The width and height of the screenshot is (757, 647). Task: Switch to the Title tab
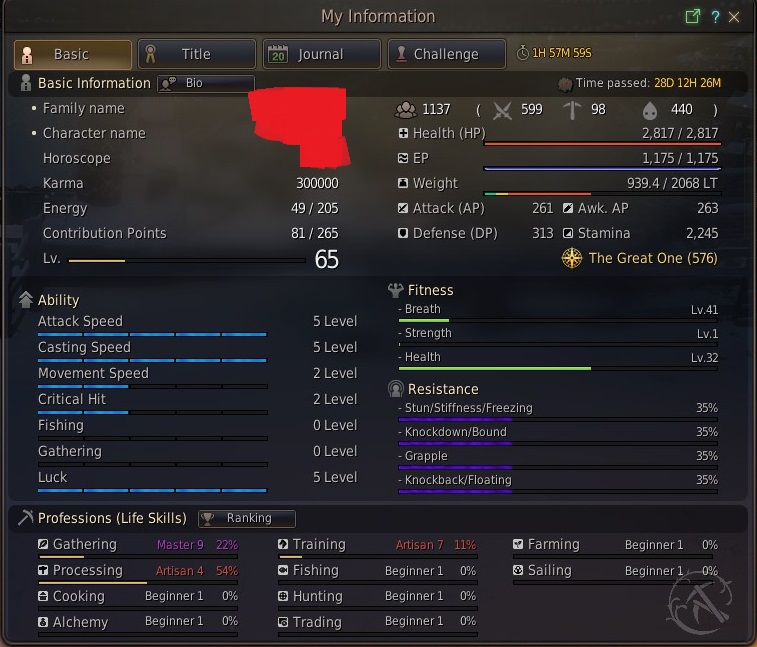coord(196,54)
